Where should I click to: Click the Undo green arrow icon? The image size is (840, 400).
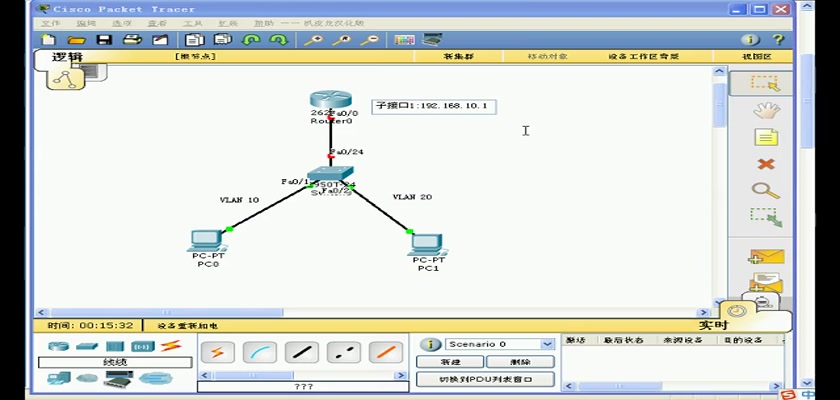pyautogui.click(x=251, y=40)
